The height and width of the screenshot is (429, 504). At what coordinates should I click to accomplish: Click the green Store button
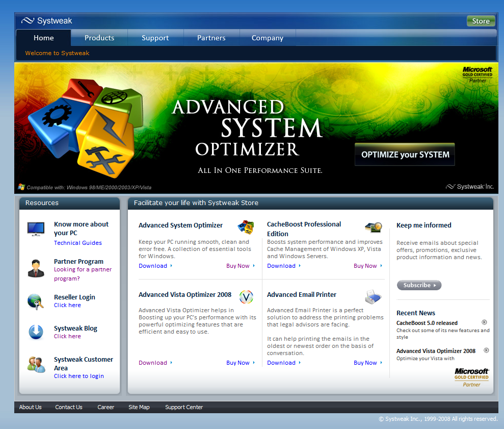tap(481, 21)
